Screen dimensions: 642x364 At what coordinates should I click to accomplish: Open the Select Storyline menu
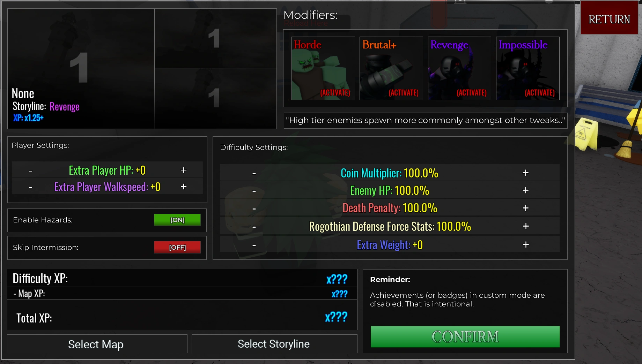click(x=274, y=344)
